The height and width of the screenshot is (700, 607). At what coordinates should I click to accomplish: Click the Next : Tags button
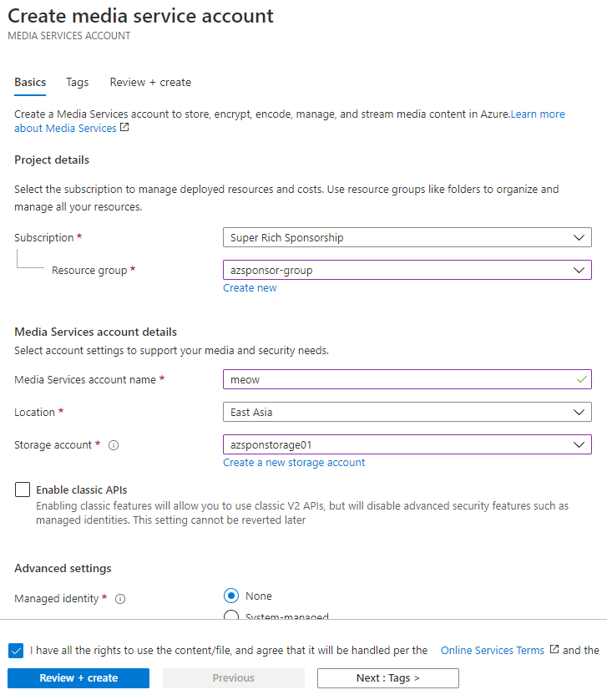coord(387,678)
